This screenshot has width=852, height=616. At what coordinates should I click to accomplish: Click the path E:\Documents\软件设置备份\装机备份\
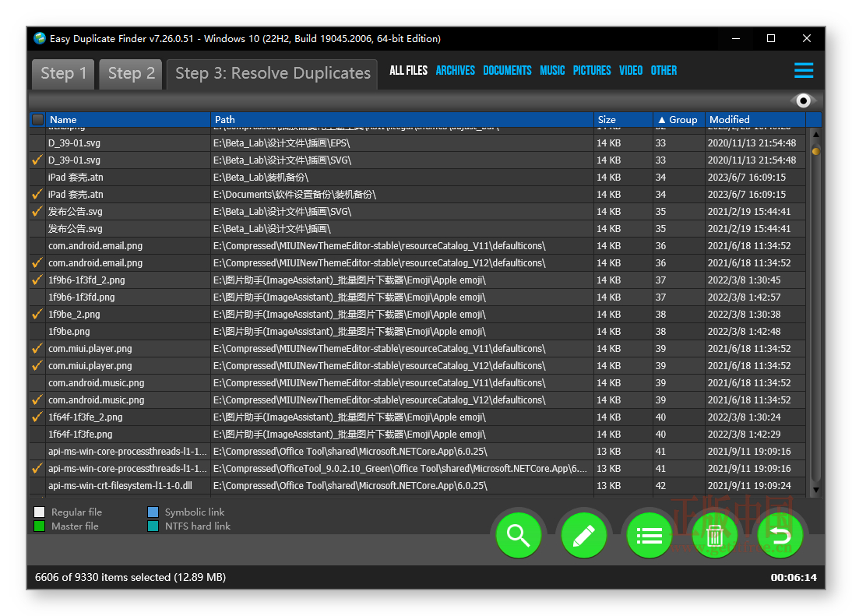294,195
